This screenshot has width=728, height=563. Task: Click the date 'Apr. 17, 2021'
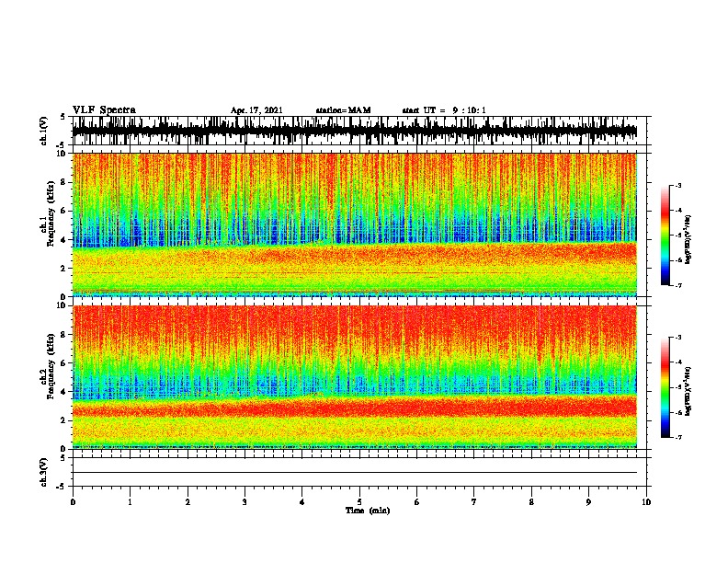click(256, 110)
